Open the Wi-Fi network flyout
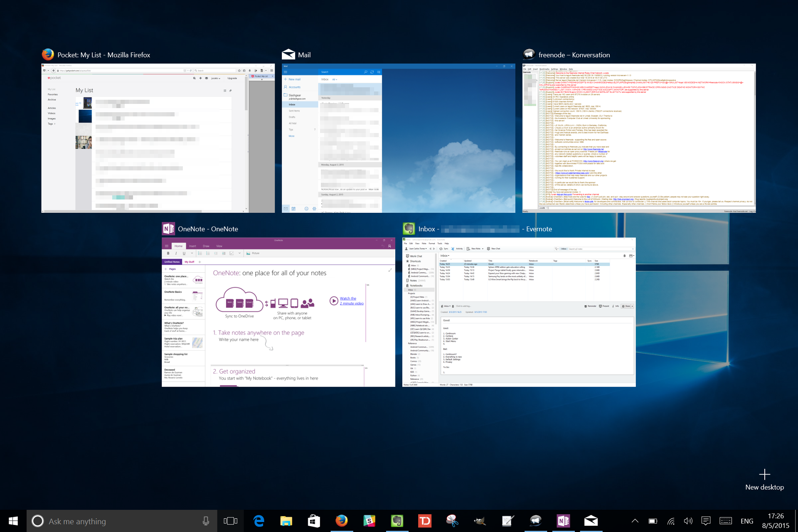798x532 pixels. (x=671, y=521)
